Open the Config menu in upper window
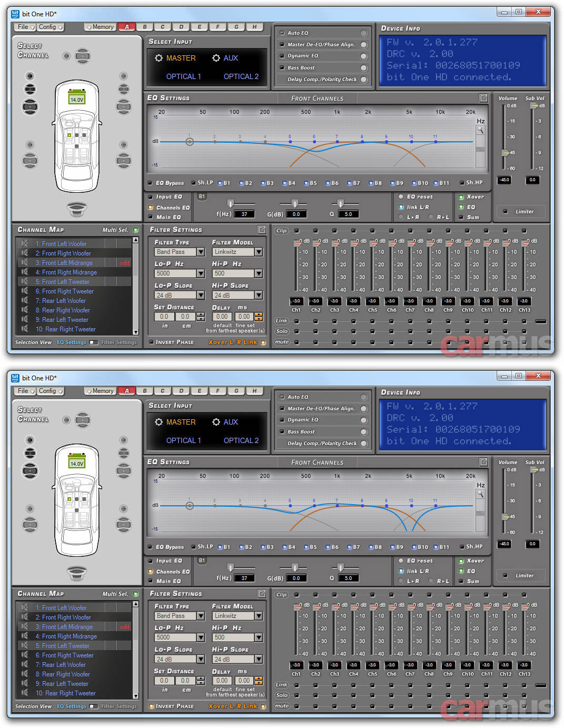Image resolution: width=564 pixels, height=728 pixels. coord(51,27)
